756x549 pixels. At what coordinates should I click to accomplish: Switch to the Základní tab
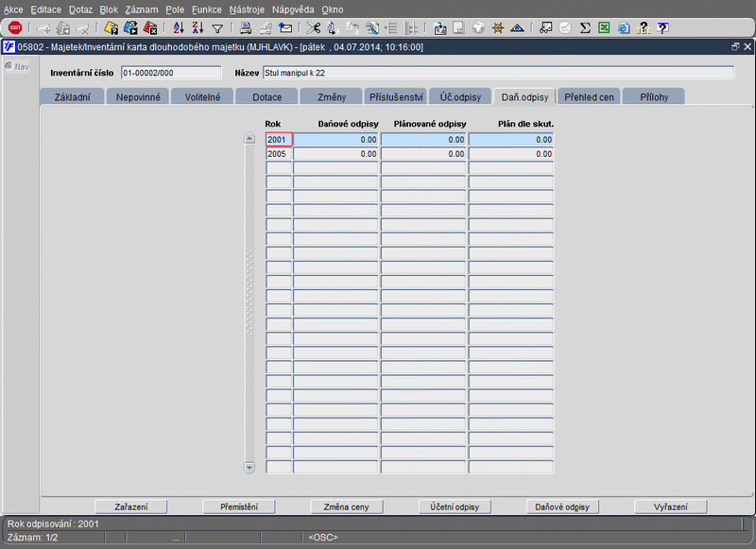[73, 97]
